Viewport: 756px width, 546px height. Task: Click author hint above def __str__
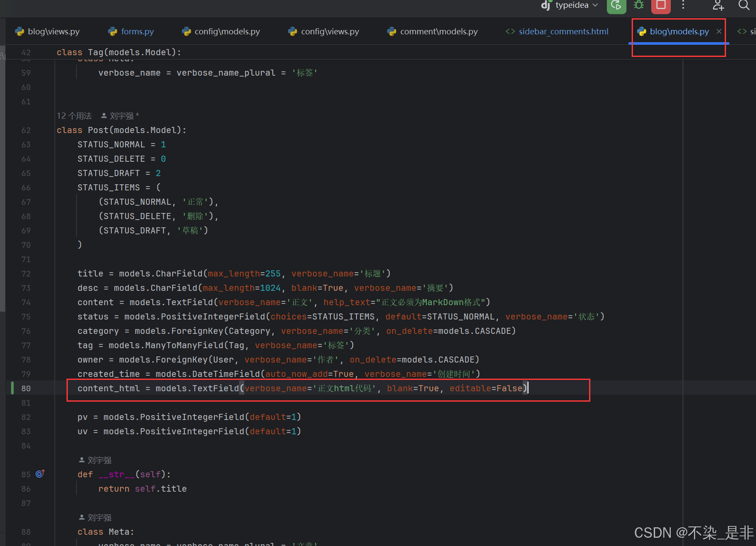coord(95,460)
